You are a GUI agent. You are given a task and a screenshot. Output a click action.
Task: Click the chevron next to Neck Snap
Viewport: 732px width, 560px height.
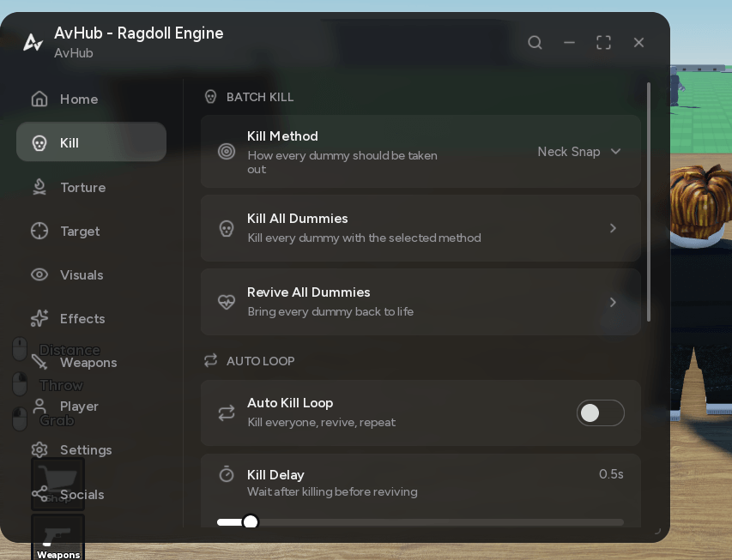coord(616,152)
